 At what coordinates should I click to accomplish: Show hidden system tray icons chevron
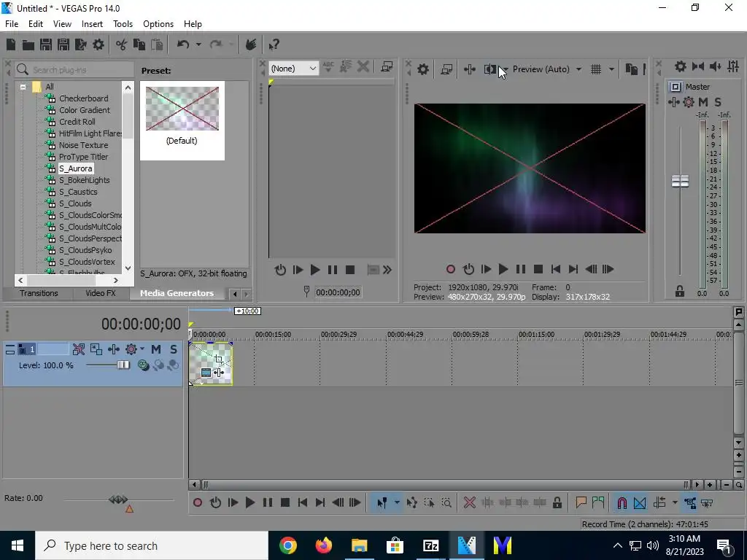[617, 545]
